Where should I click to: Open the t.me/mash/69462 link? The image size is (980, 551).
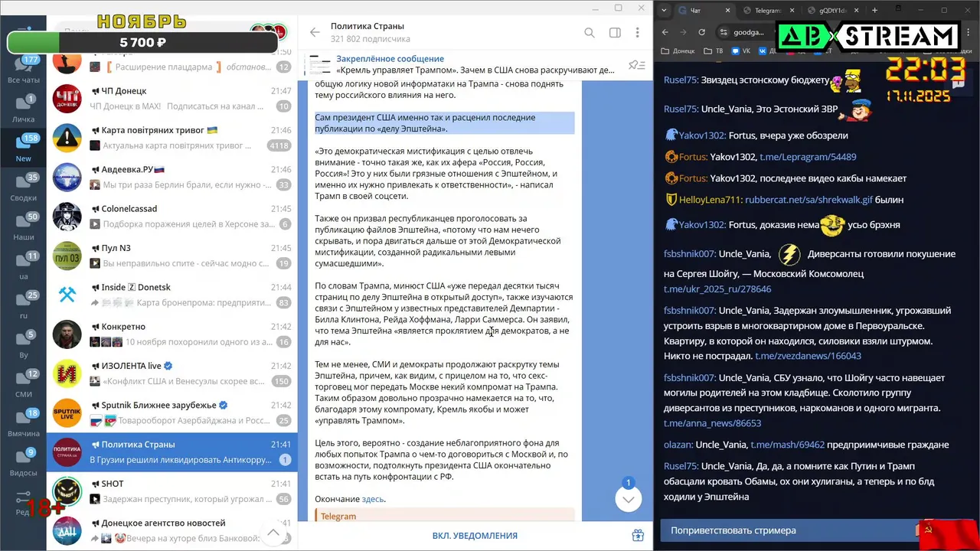point(787,445)
